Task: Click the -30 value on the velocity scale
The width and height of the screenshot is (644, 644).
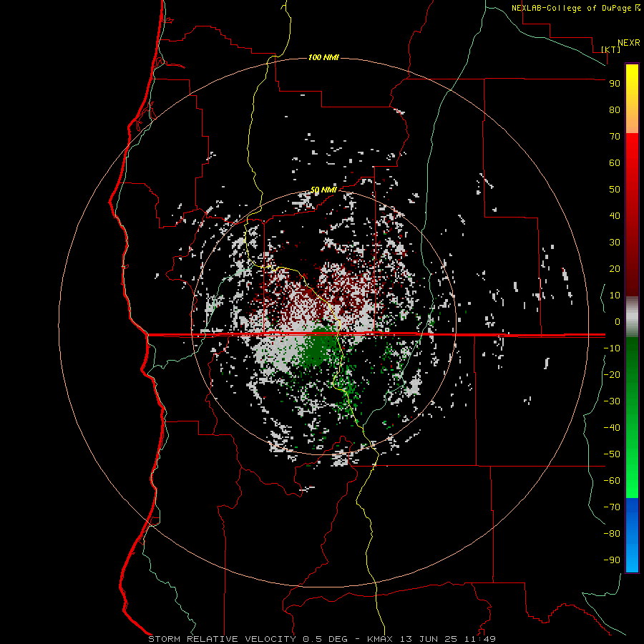Action: [x=612, y=401]
